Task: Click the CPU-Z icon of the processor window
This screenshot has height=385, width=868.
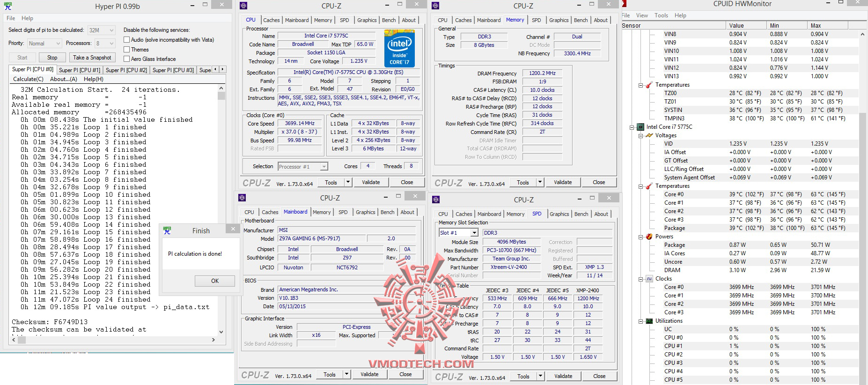Action: pos(243,6)
